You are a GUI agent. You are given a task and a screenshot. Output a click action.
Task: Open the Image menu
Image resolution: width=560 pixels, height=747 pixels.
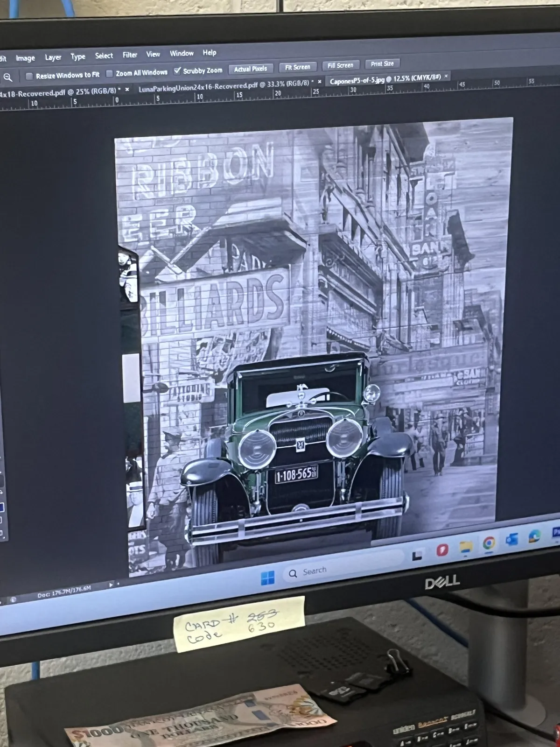tap(25, 58)
